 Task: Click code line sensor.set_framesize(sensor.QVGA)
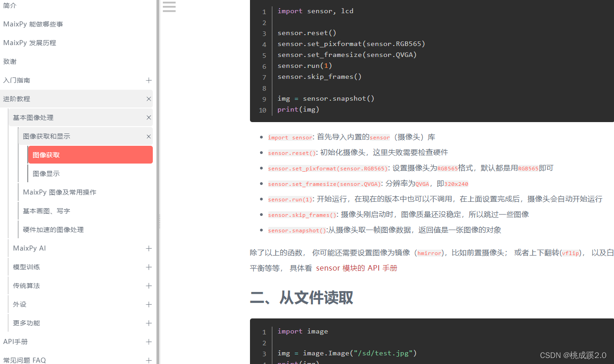coord(347,55)
